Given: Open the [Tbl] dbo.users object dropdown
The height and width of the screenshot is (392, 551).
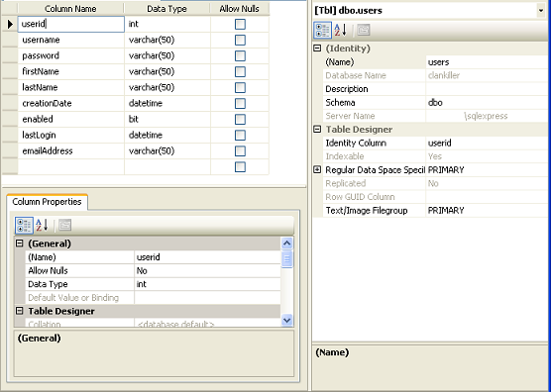Looking at the screenshot, I should point(541,11).
